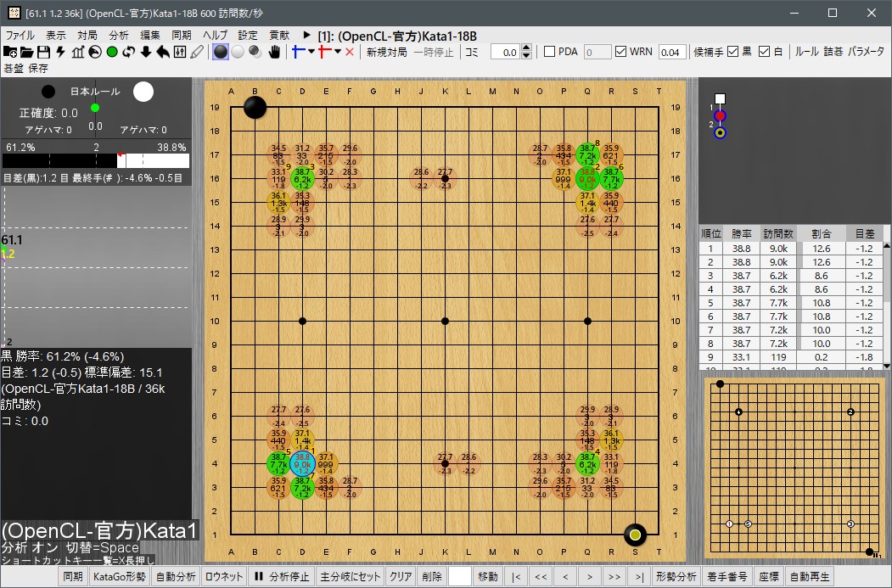Click the circular gauge icon in toolbar
This screenshot has width=892, height=588.
[95, 52]
